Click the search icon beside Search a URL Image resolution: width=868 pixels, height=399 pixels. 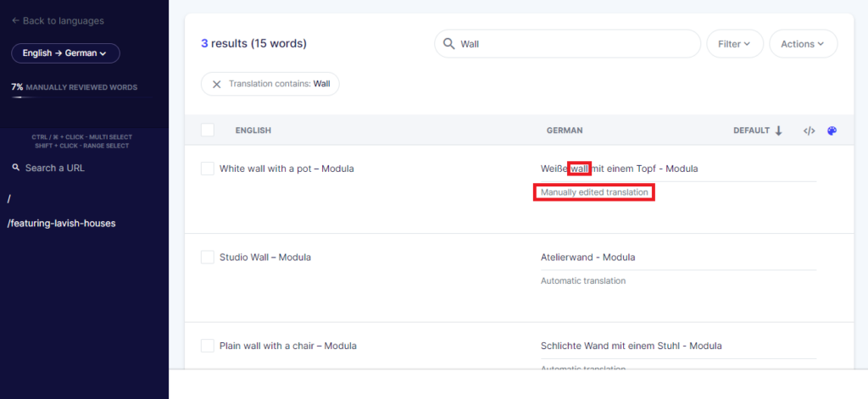pos(15,168)
